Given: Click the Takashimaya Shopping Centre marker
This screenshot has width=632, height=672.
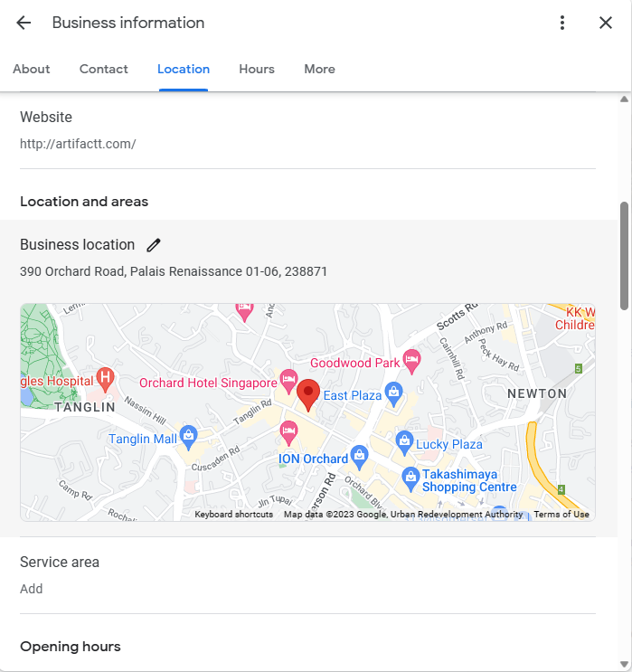Looking at the screenshot, I should click(410, 478).
